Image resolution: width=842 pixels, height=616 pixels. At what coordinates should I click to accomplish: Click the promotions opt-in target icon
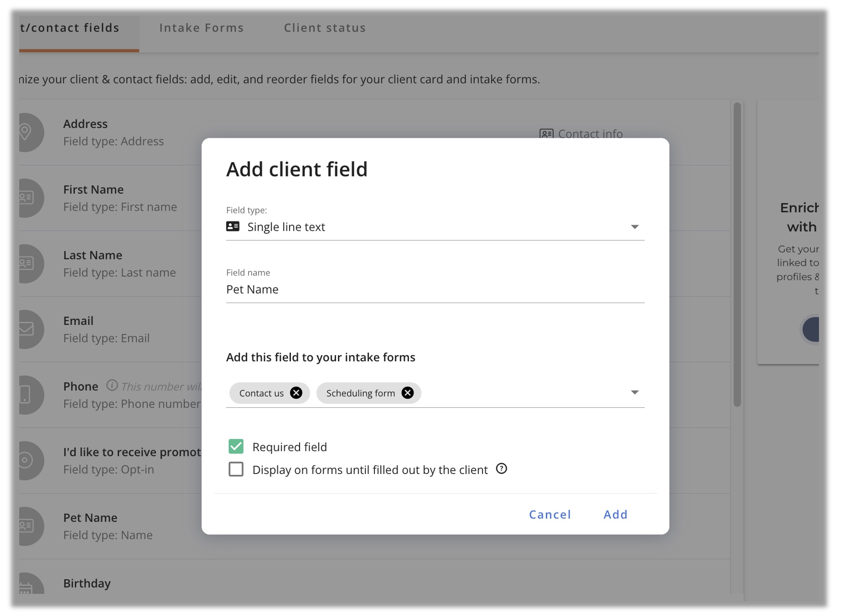coord(26,460)
